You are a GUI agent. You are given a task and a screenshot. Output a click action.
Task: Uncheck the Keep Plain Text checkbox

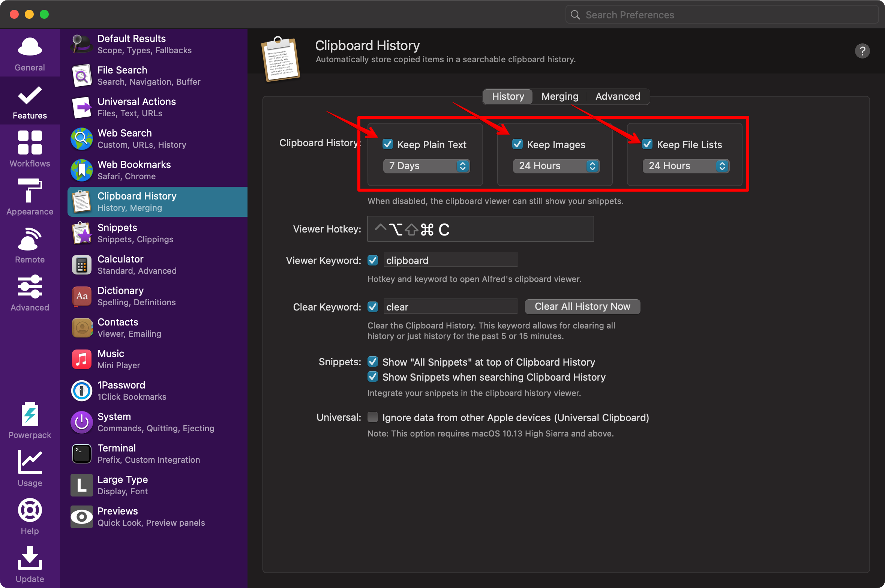pos(387,144)
